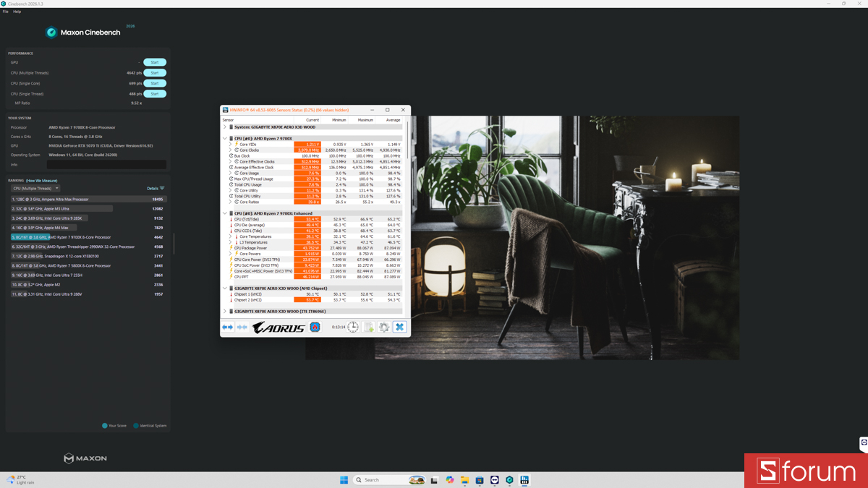Select the Apple M3 Ultra ranking row
The height and width of the screenshot is (488, 868).
pyautogui.click(x=88, y=208)
